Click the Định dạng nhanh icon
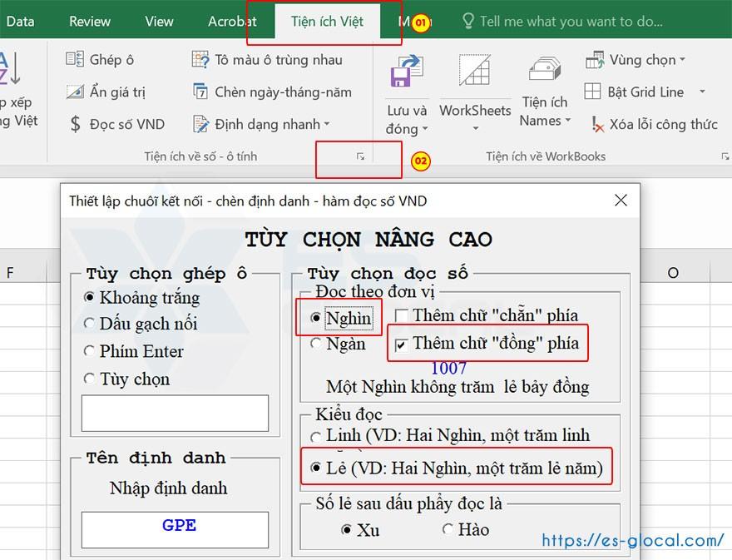The height and width of the screenshot is (560, 732). pyautogui.click(x=200, y=124)
